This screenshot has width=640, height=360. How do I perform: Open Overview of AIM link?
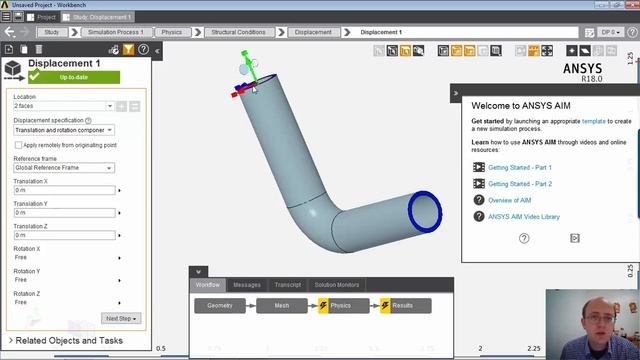point(509,200)
